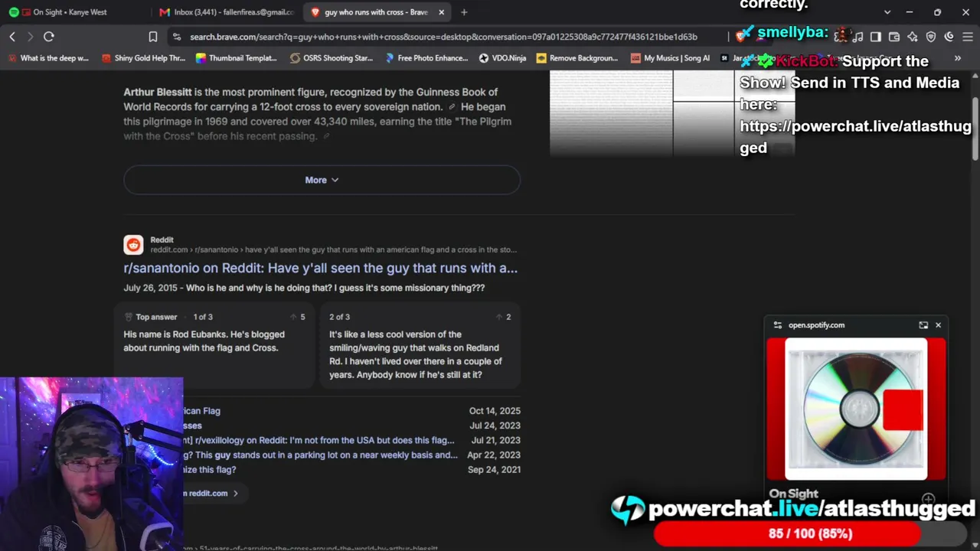Expand Spotify mini player back to tab

point(923,325)
